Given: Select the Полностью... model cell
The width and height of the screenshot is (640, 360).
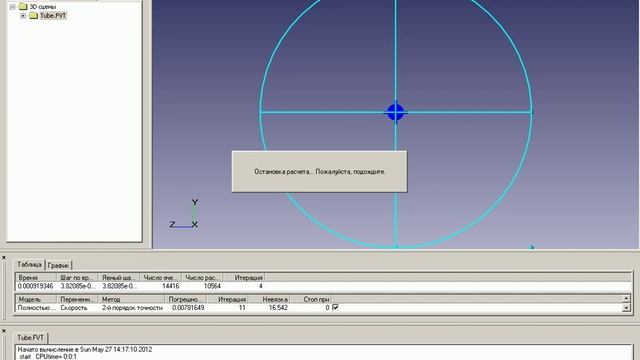Looking at the screenshot, I should tap(36, 308).
